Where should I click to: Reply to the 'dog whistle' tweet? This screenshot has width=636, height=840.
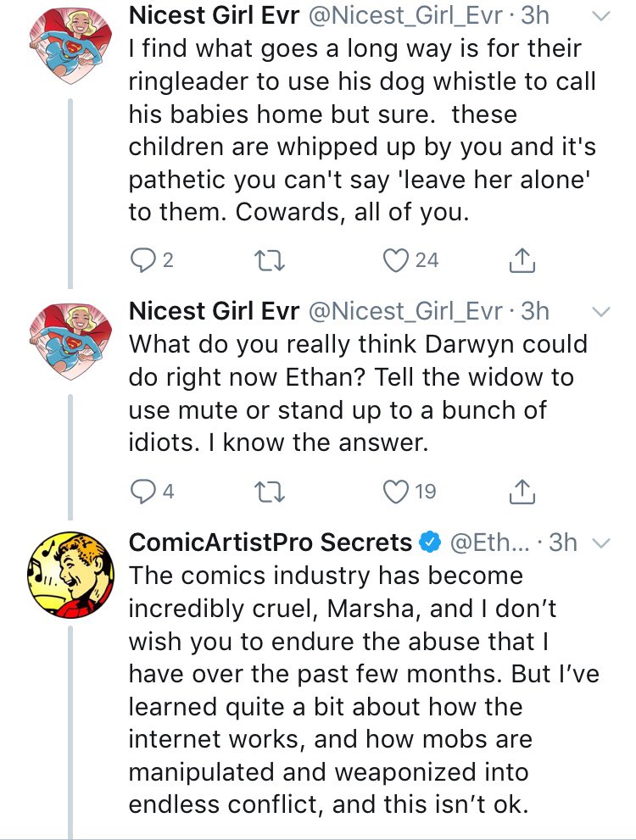coord(142,260)
